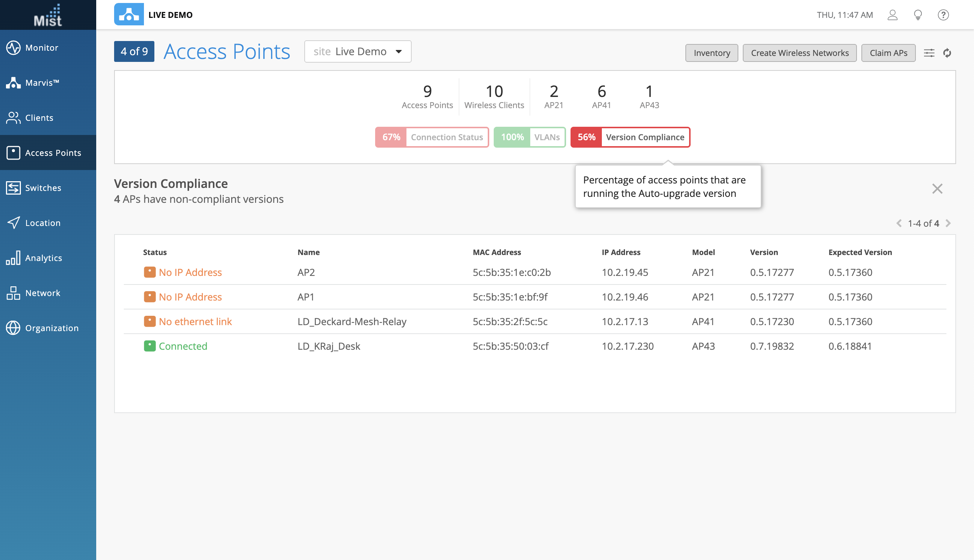Screen dimensions: 974x560
Task: Refresh the access points list
Action: click(x=947, y=53)
